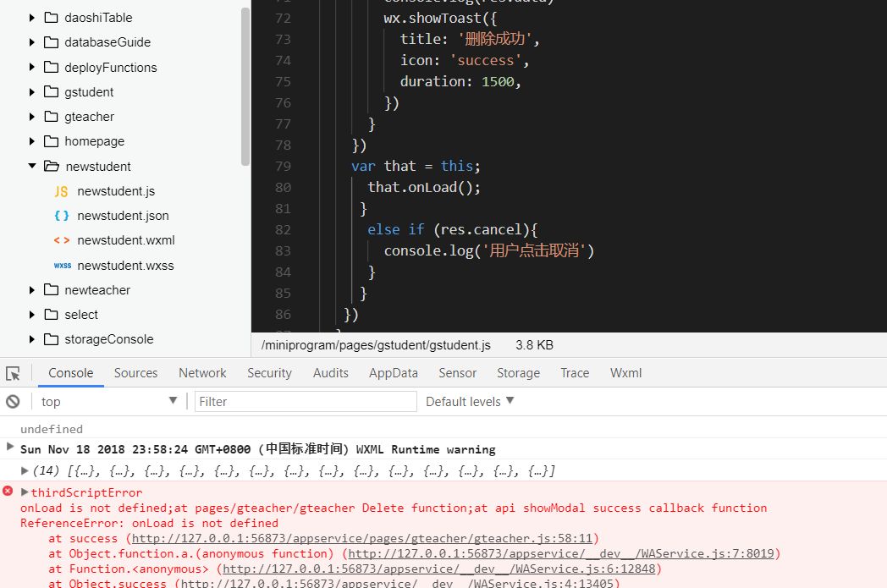Open the Default levels dropdown
887x588 pixels.
coord(470,401)
